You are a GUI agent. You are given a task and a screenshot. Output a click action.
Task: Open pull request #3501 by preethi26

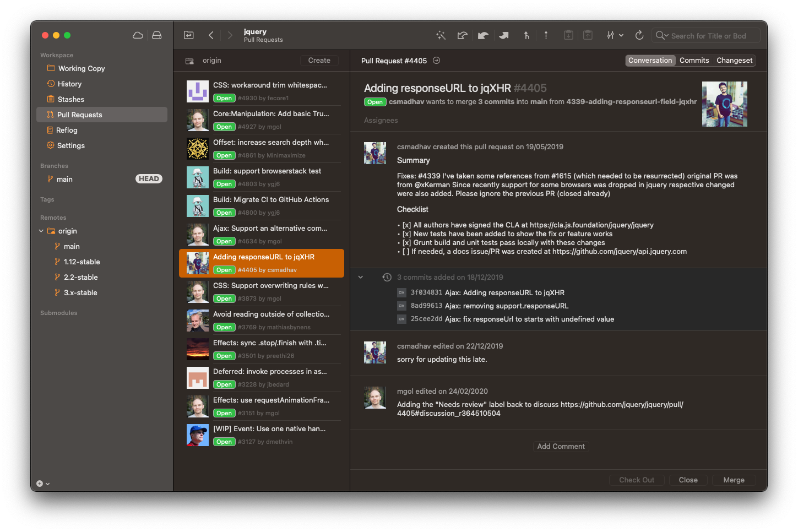[x=262, y=349]
